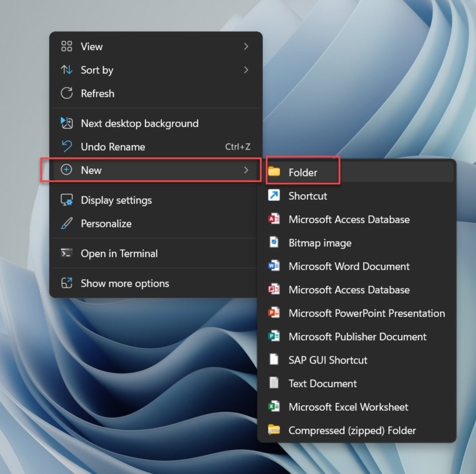
Task: Select Bitmap image from the submenu
Action: point(320,243)
